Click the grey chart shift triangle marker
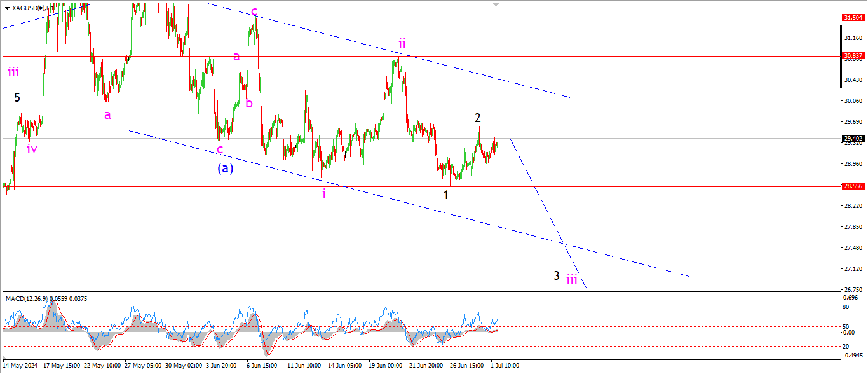 point(496,4)
